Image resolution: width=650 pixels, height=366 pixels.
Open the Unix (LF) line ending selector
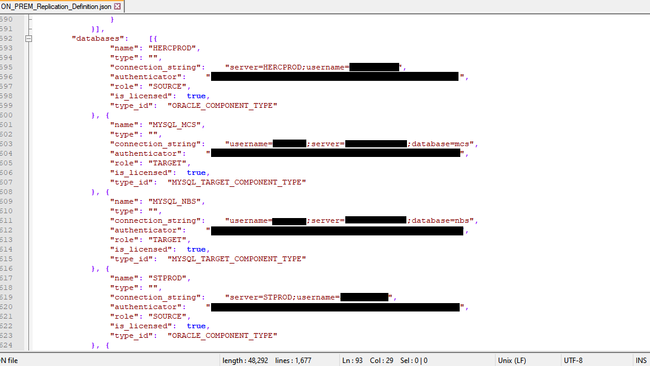point(512,361)
